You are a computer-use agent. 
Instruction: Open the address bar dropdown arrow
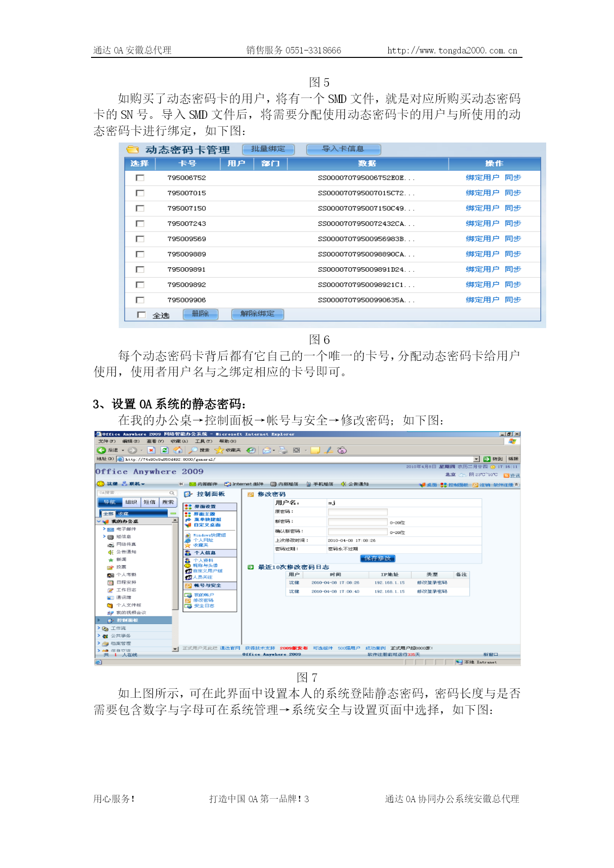coord(477,459)
